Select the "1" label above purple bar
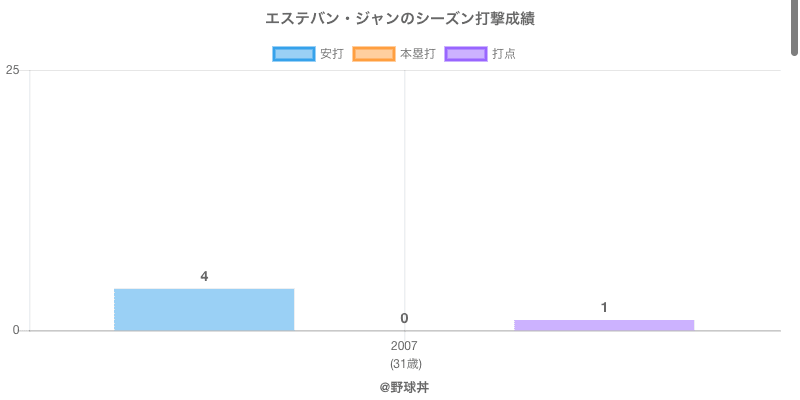 pos(604,307)
